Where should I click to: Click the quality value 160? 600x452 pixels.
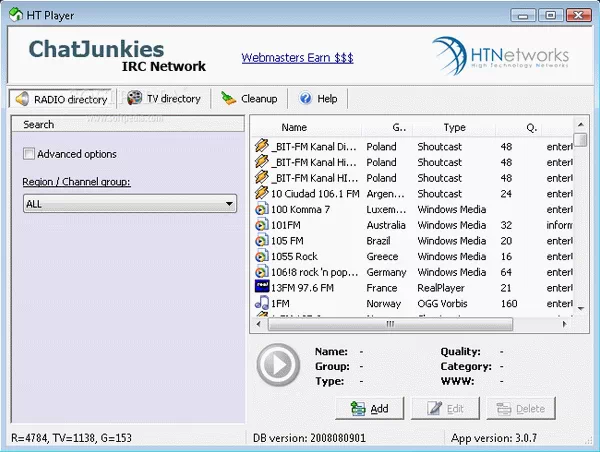click(x=509, y=303)
